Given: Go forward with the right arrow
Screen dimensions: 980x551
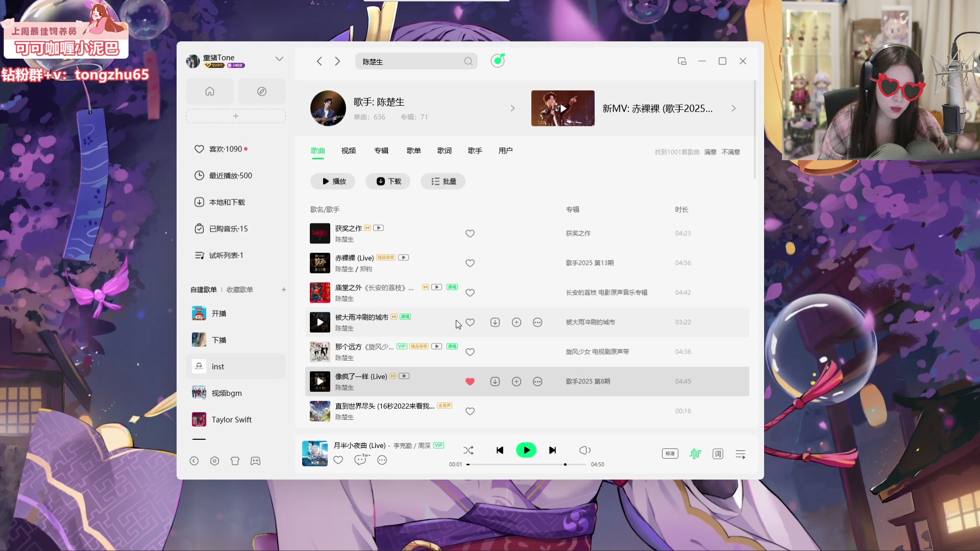Looking at the screenshot, I should click(337, 61).
